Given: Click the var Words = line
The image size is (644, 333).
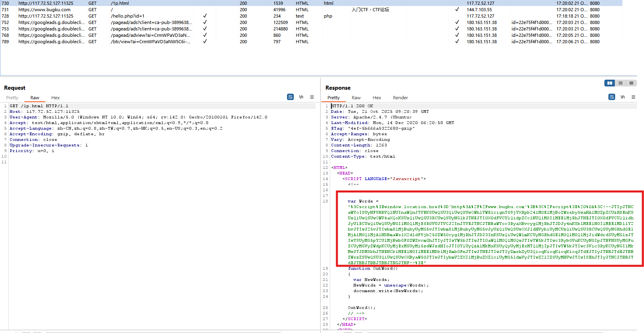Looking at the screenshot, I should click(363, 201).
